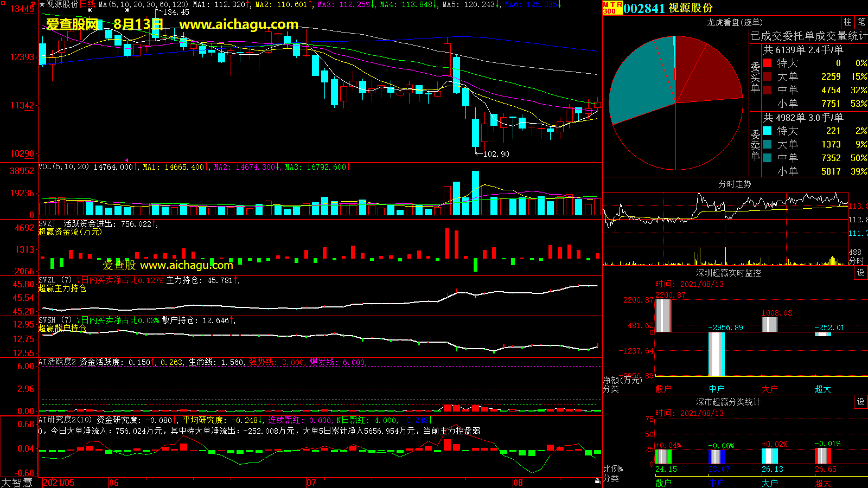Click the red question mark icon

(x=33, y=4)
